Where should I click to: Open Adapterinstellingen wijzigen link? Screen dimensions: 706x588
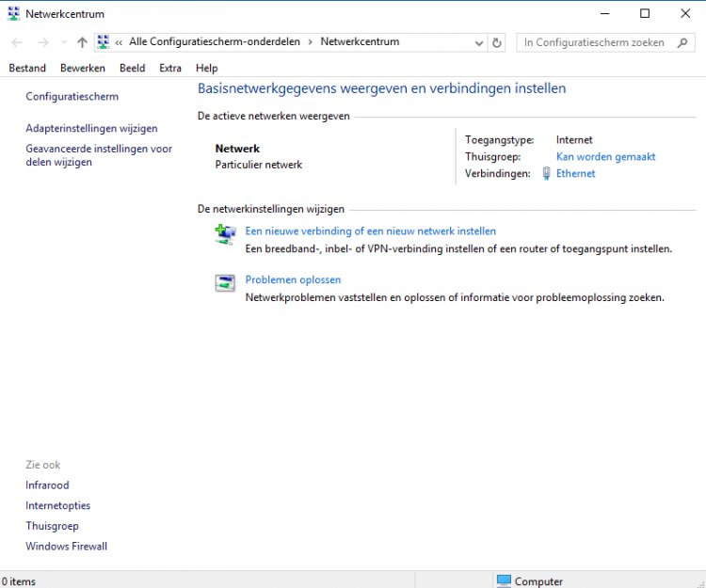click(91, 128)
